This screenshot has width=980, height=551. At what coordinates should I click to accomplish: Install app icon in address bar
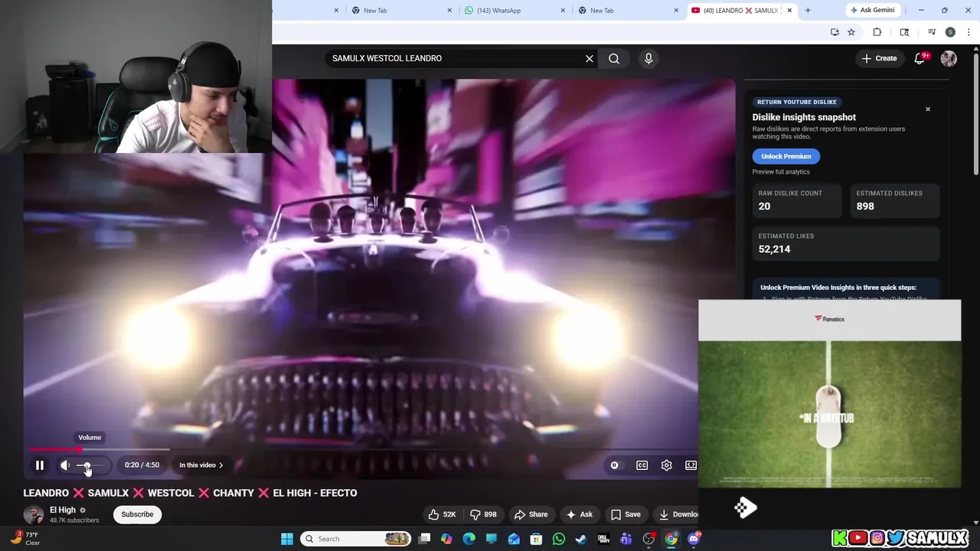(835, 32)
